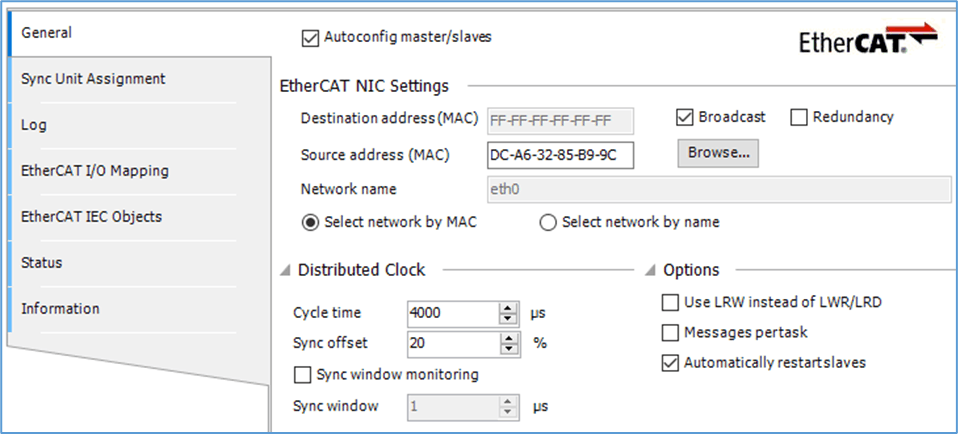958x434 pixels.
Task: Switch to EtherCAT I/O Mapping tab
Action: point(94,171)
